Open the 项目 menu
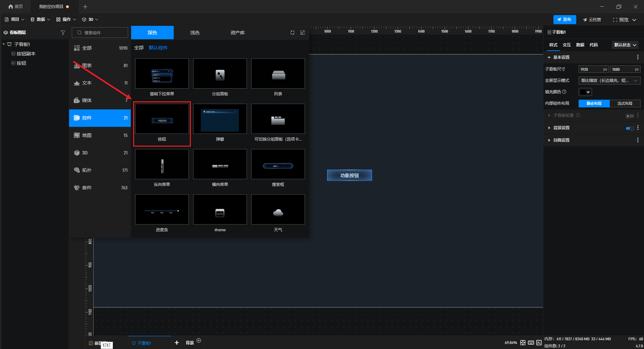Screen dimensions: 644x349 [15, 19]
